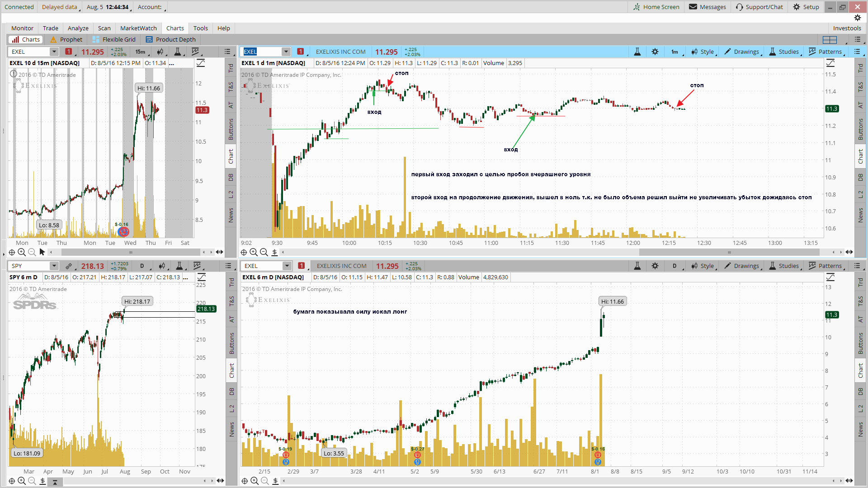Click the sidebar gear icon below window controls
This screenshot has width=868, height=488.
tap(858, 18)
